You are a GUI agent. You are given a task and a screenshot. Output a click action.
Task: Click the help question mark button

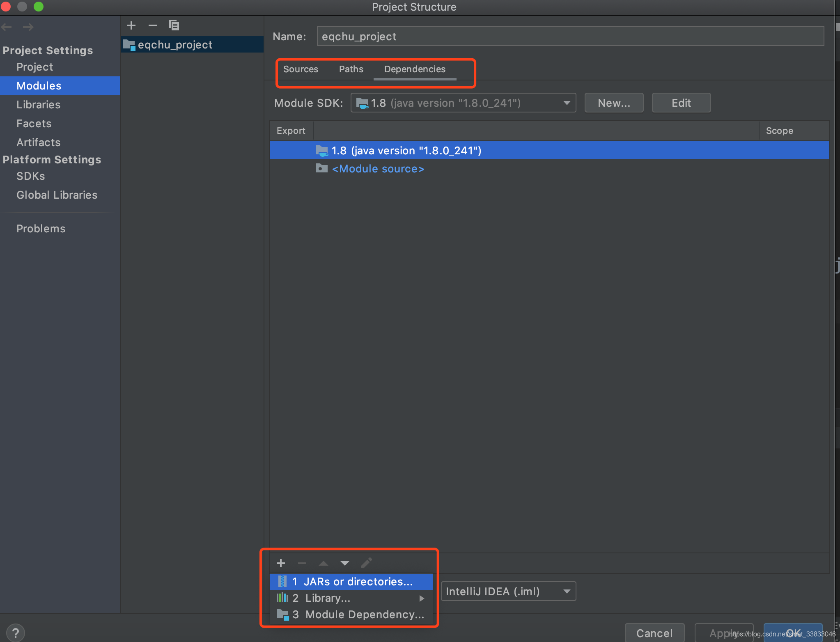[16, 633]
